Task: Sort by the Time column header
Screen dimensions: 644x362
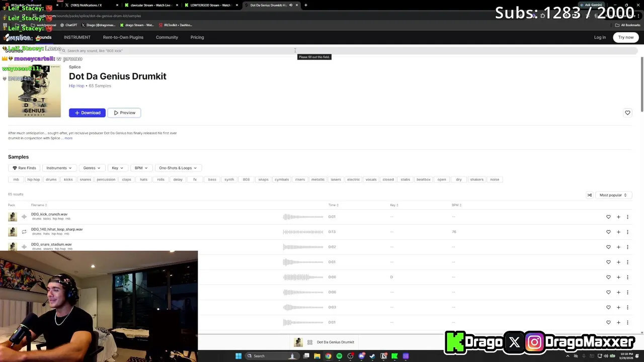Action: [x=334, y=205]
